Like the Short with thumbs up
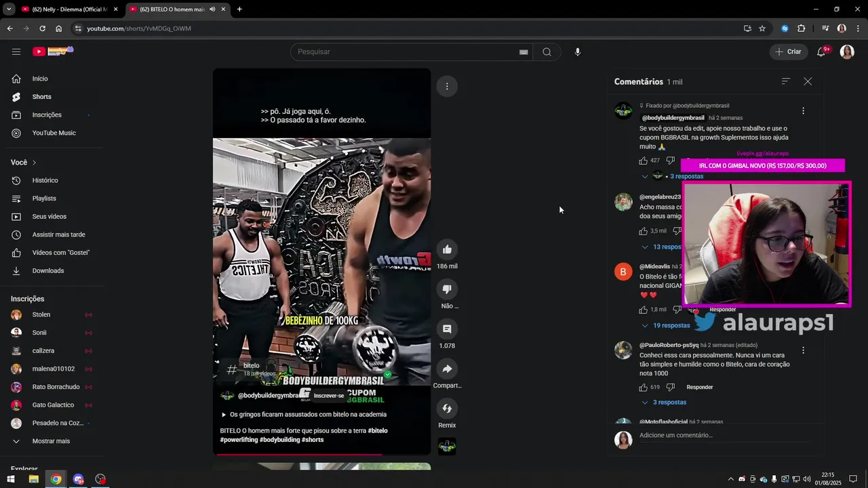Viewport: 868px width, 488px height. click(x=447, y=249)
